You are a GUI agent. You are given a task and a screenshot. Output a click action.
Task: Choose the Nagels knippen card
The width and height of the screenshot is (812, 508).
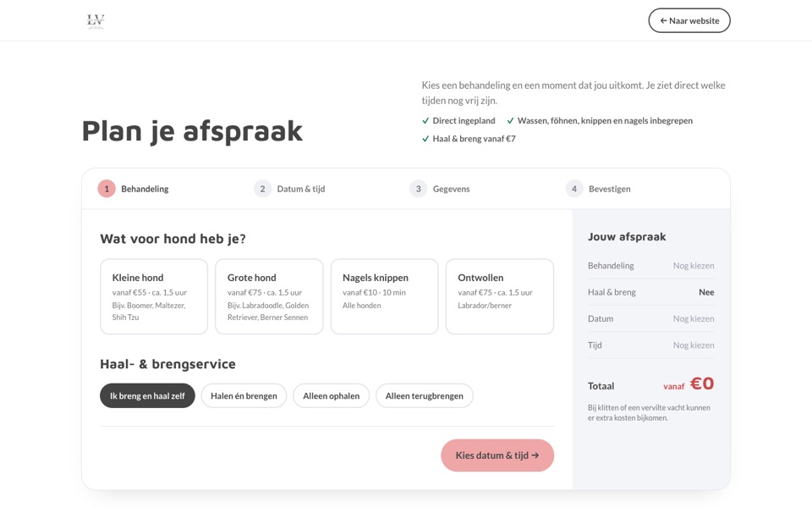384,296
